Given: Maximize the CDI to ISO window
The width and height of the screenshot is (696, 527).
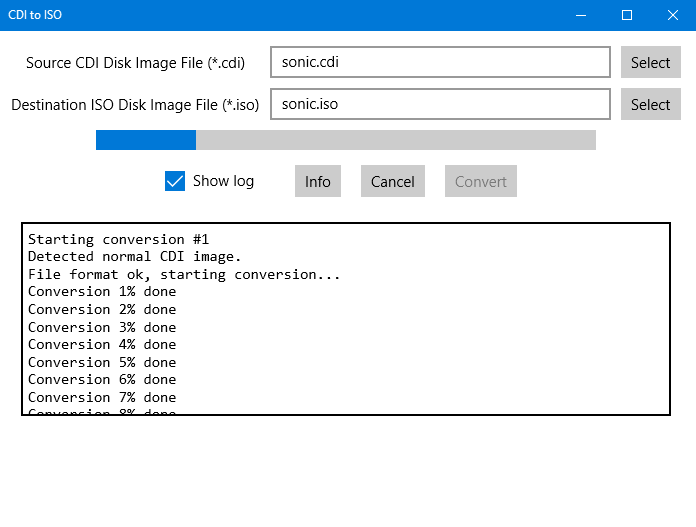Looking at the screenshot, I should coord(627,15).
